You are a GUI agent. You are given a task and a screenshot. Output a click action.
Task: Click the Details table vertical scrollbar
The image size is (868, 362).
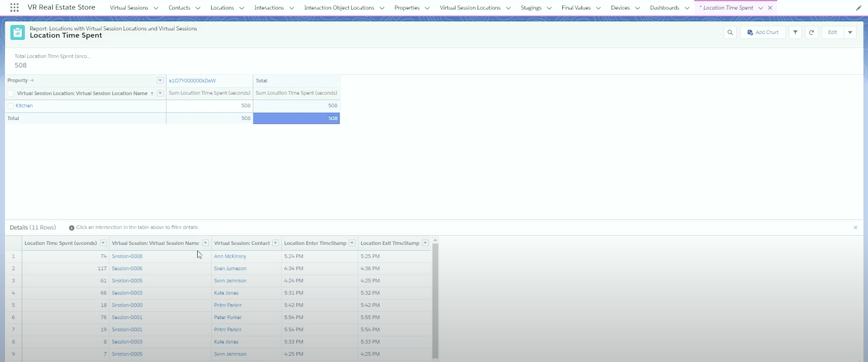[x=435, y=300]
